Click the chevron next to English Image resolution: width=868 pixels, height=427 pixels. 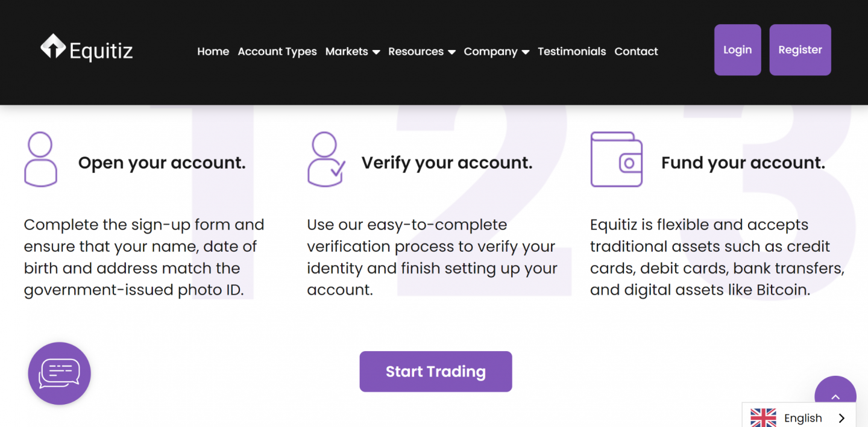pyautogui.click(x=841, y=417)
